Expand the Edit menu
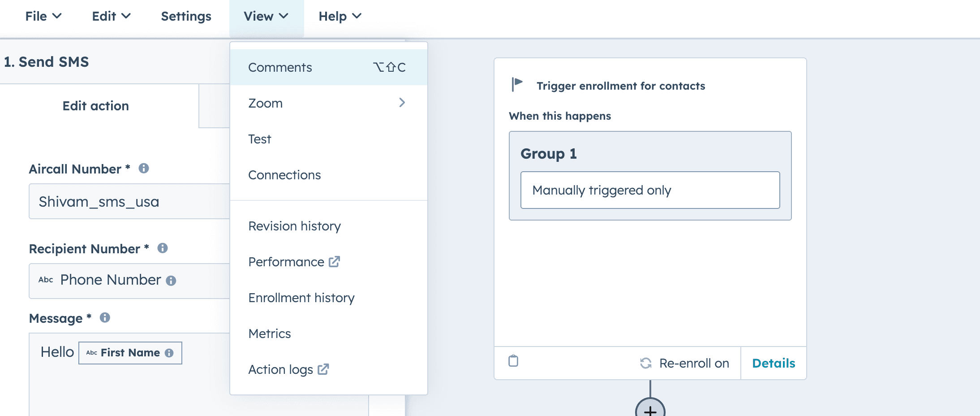980x416 pixels. pos(111,17)
